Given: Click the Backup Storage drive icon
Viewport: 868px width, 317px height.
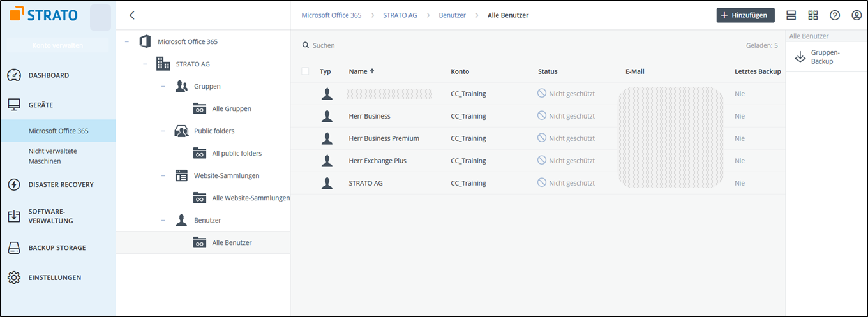Looking at the screenshot, I should coord(14,247).
